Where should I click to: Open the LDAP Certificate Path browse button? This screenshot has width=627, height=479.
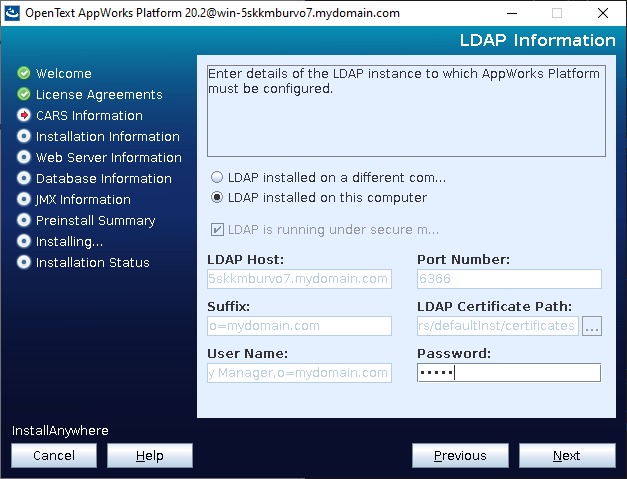(592, 326)
